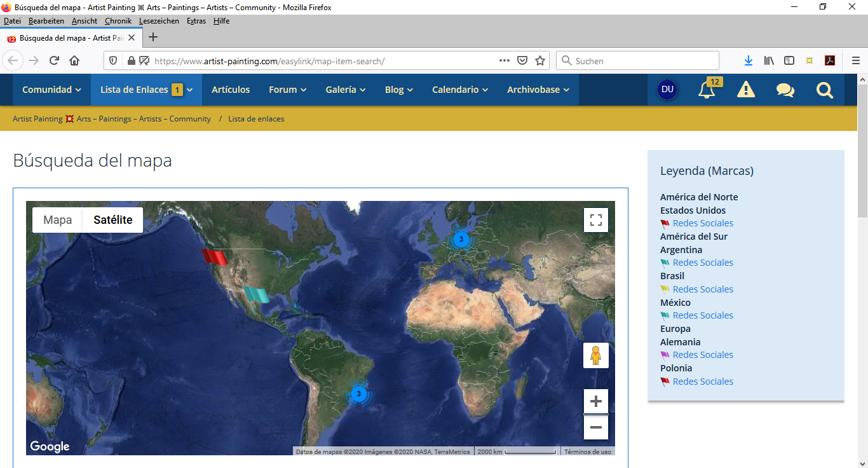Open conversations via chat bubbles icon
The height and width of the screenshot is (468, 868).
coord(785,90)
